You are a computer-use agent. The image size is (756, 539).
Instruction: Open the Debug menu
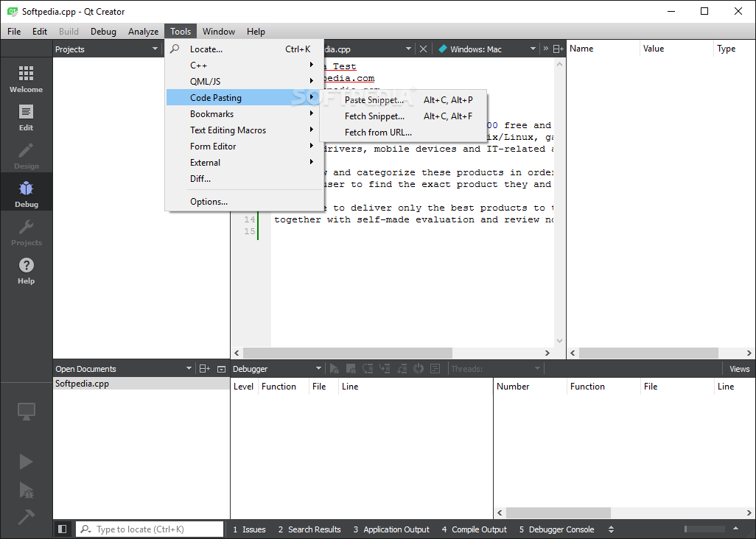pos(103,32)
